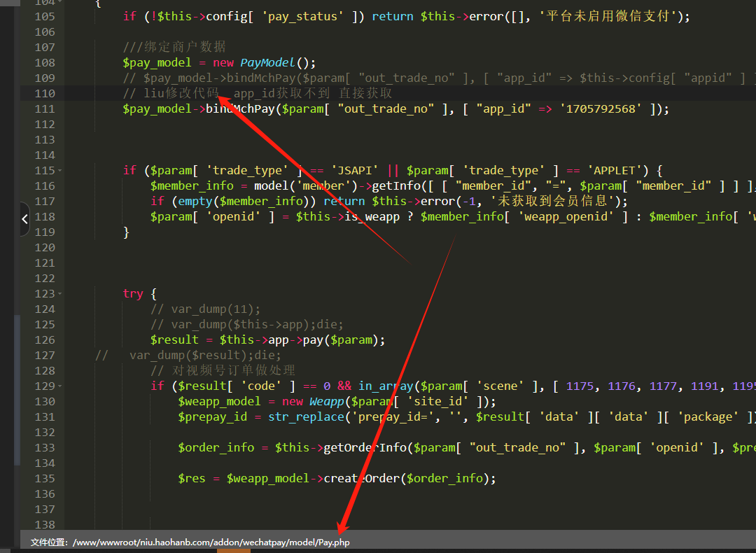Fold the code block at line 129
Screen dimensions: 756x553
point(59,386)
